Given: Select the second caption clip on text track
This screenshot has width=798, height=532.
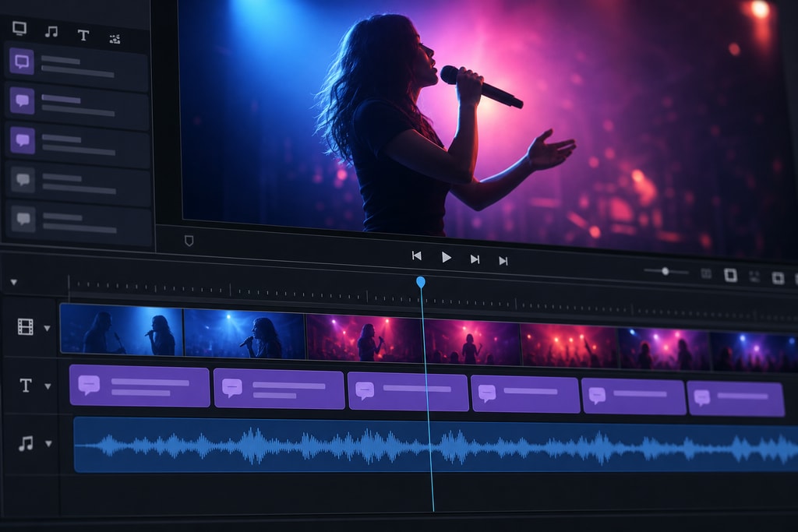Looking at the screenshot, I should point(280,389).
